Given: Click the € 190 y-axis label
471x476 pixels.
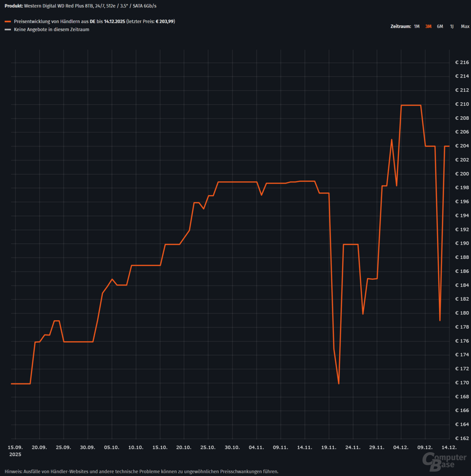Looking at the screenshot, I should point(462,244).
